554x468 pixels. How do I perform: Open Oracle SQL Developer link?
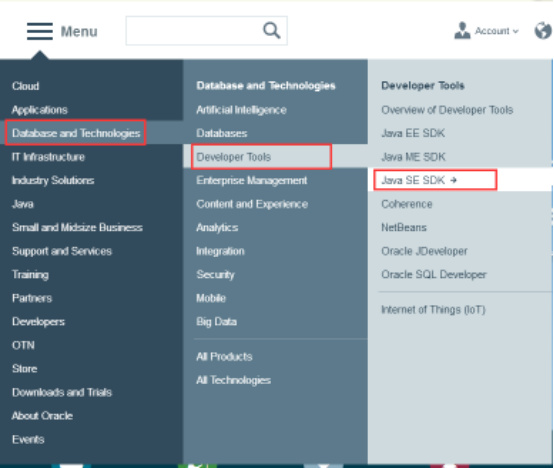tap(434, 275)
